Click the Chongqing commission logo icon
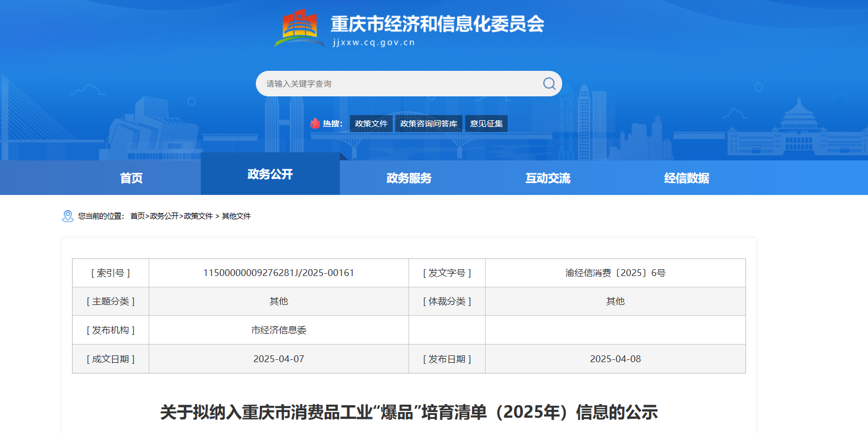 coord(300,28)
